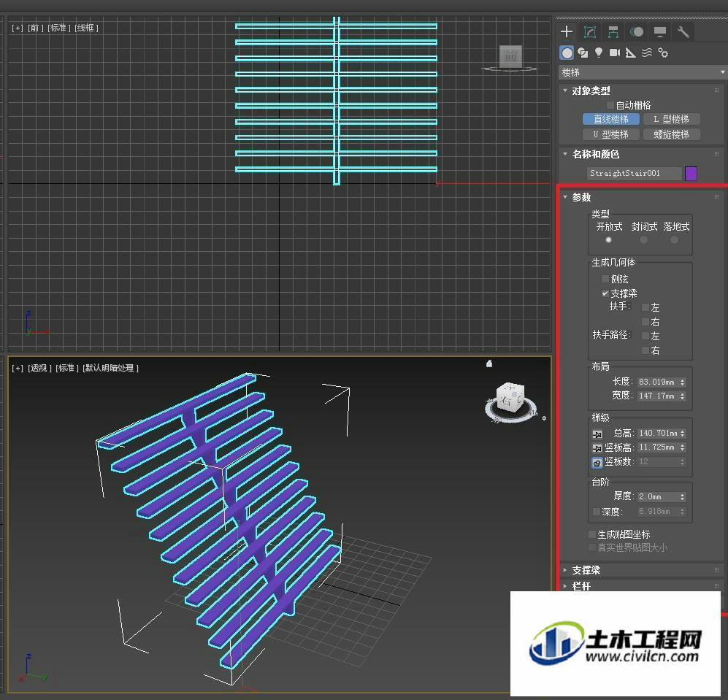Open the Utilities wrench tab
The width and height of the screenshot is (728, 700).
[x=683, y=31]
